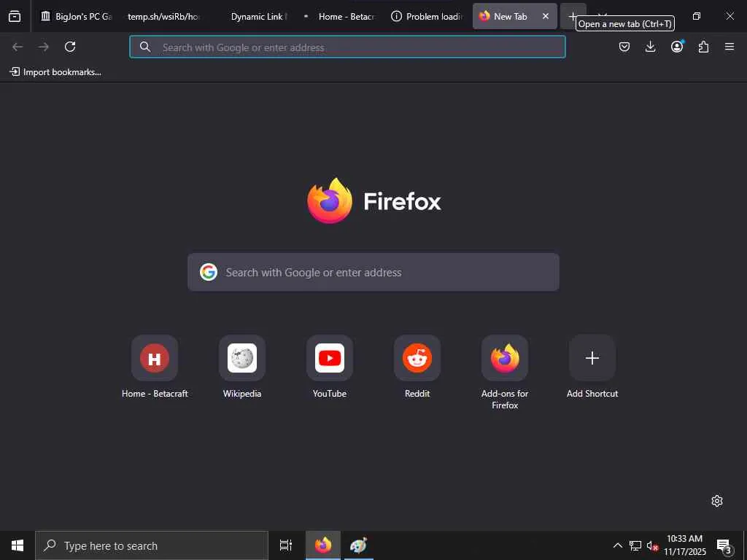This screenshot has height=560, width=747.
Task: Click the center Google search box
Action: 373,272
